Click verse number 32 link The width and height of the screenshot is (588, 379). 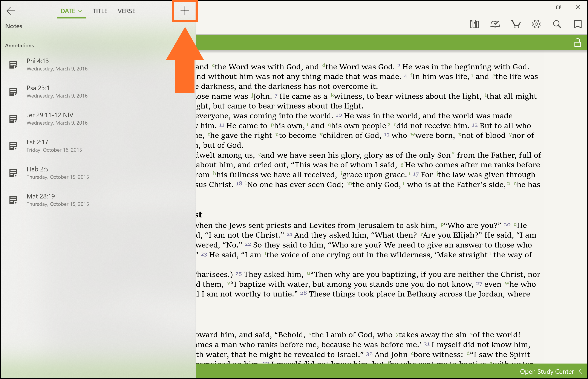click(x=369, y=354)
